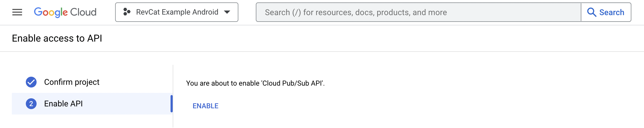
Task: Click the blank area of the highlighted Enable API row
Action: pyautogui.click(x=126, y=104)
